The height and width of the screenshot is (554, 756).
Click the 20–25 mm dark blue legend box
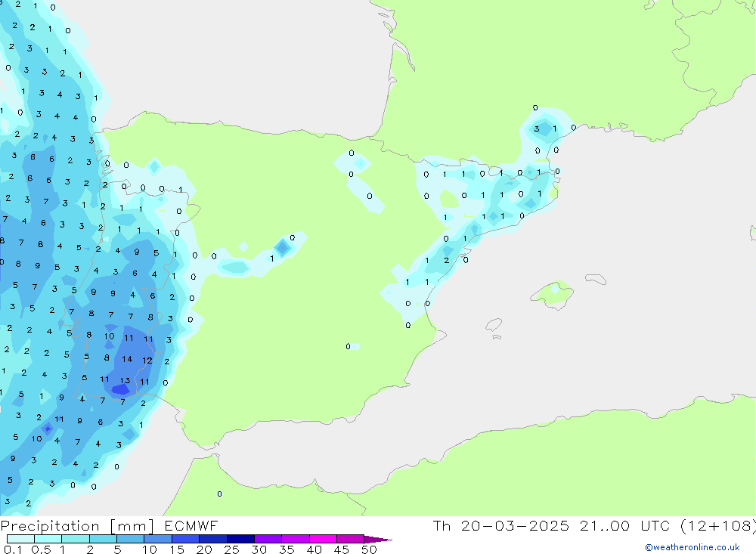tap(212, 539)
